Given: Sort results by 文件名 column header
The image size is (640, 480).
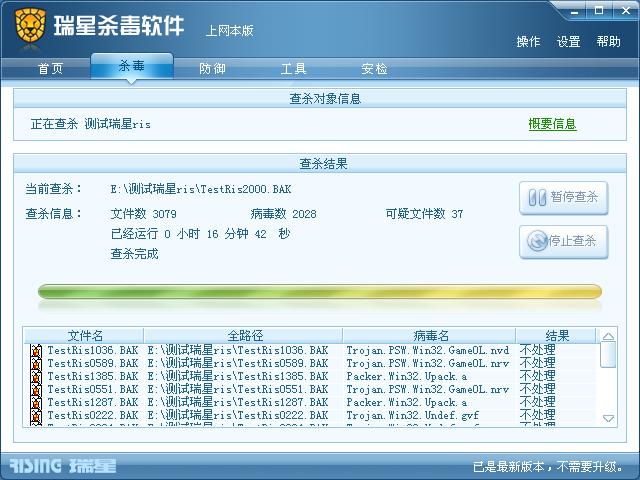Looking at the screenshot, I should [84, 336].
